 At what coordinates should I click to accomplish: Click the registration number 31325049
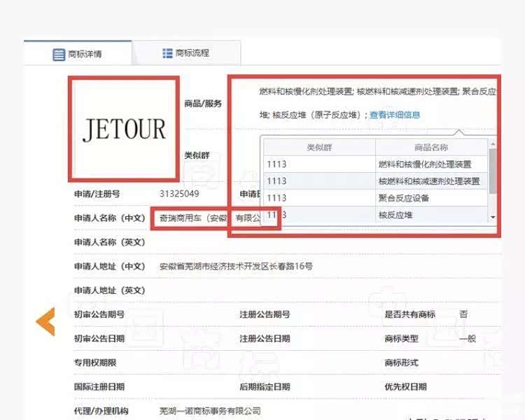pyautogui.click(x=179, y=194)
